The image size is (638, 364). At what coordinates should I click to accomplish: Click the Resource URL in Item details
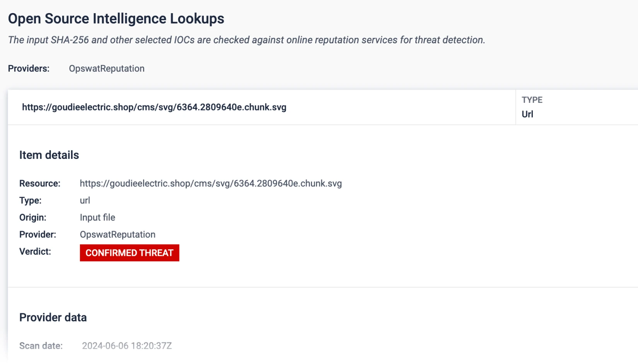pyautogui.click(x=211, y=184)
